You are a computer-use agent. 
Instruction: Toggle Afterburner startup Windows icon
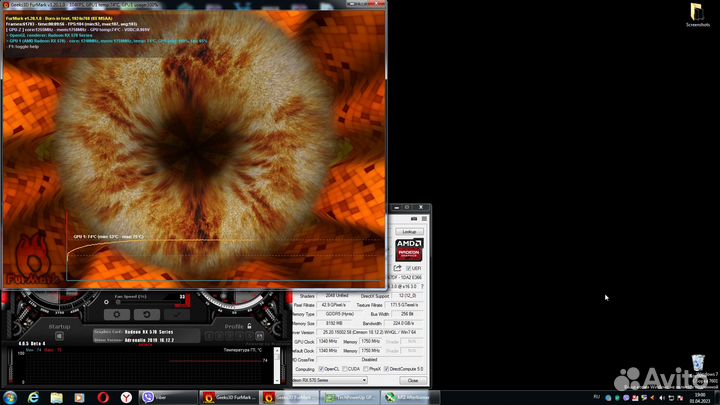[x=59, y=336]
